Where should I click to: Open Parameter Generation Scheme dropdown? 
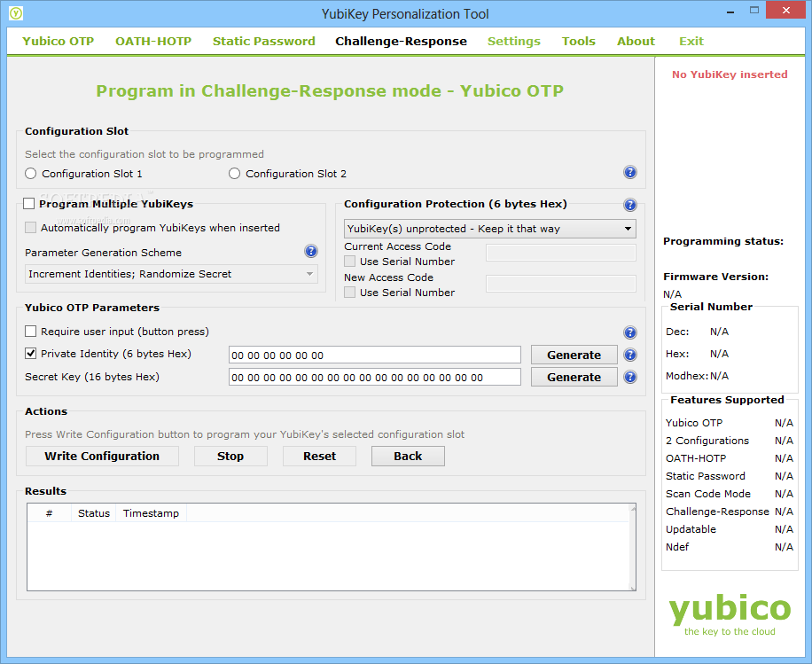coord(171,274)
